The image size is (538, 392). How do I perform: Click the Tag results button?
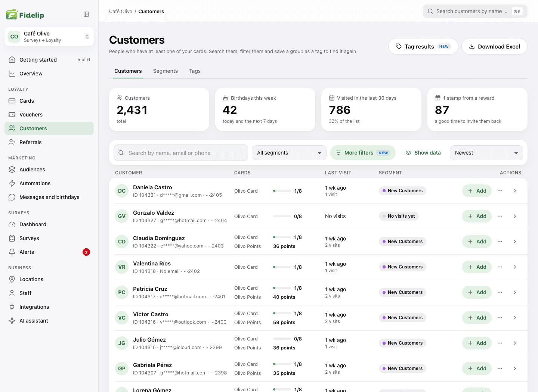[x=423, y=46]
